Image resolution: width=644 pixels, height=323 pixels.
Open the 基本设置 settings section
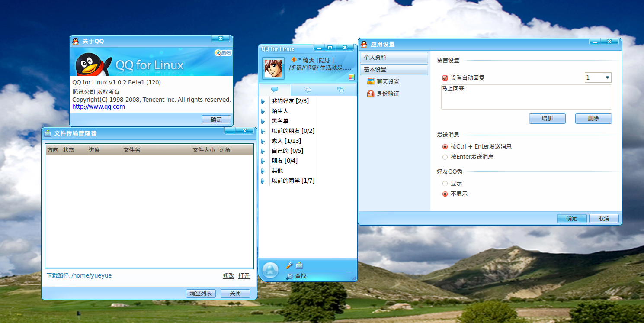tap(394, 70)
